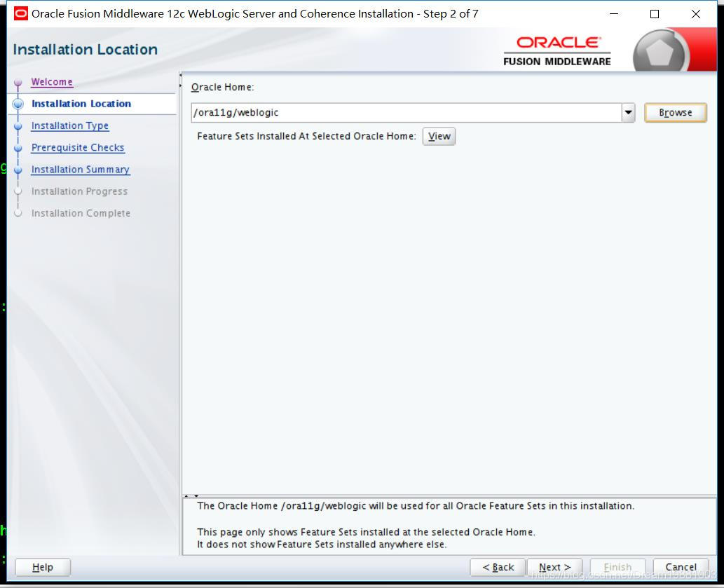Maximize the installer window
This screenshot has height=588, width=724.
[x=655, y=14]
